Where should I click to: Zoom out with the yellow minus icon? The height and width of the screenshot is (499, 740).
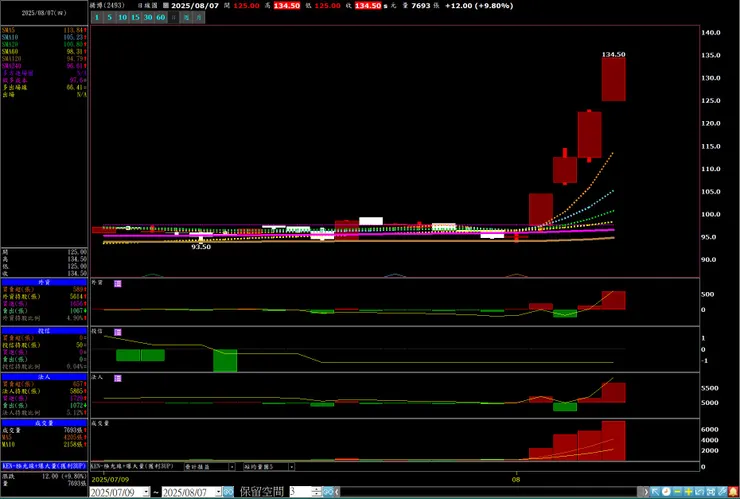click(678, 491)
